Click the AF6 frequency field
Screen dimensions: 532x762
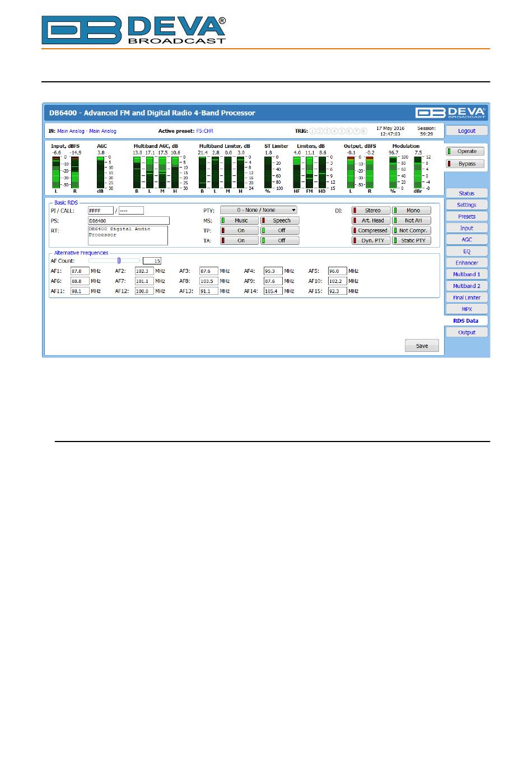(x=80, y=281)
